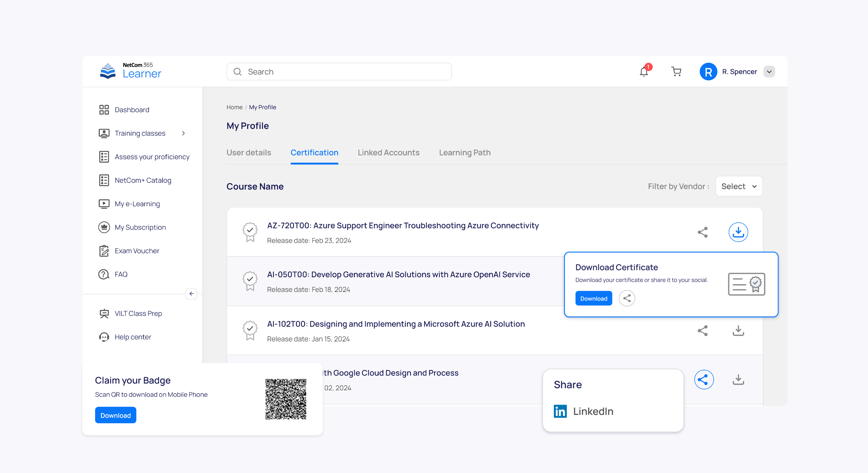Download the AI-102T00 certificate icon
Viewport: 868px width, 473px height.
pos(738,331)
